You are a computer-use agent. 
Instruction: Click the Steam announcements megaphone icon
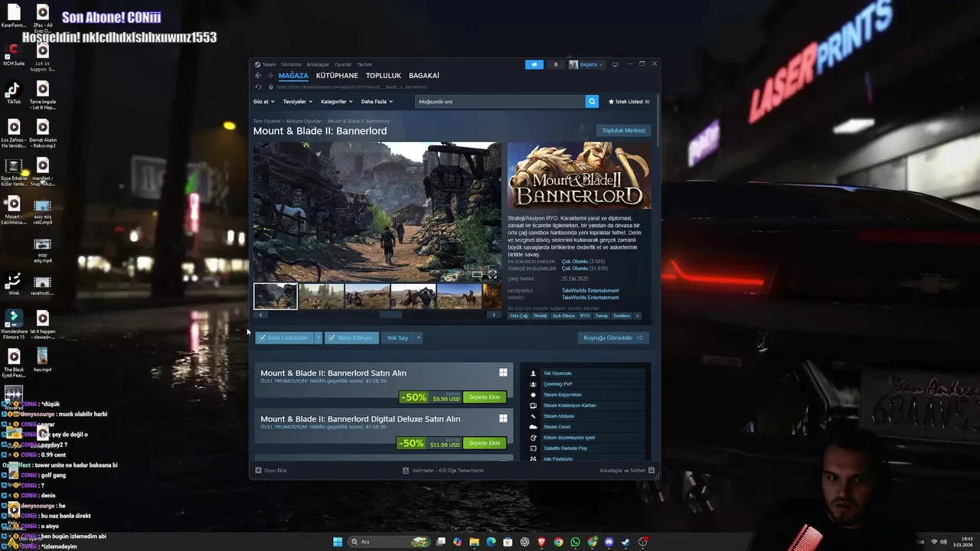(x=534, y=64)
